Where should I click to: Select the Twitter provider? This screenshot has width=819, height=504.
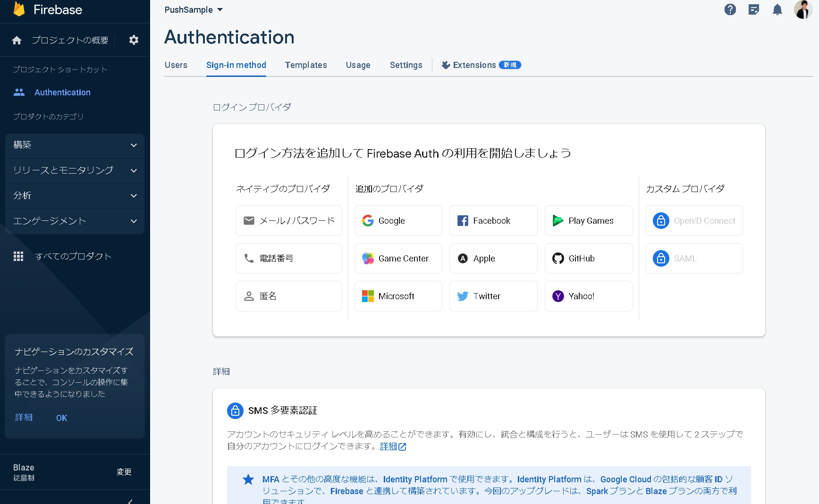[x=493, y=296]
